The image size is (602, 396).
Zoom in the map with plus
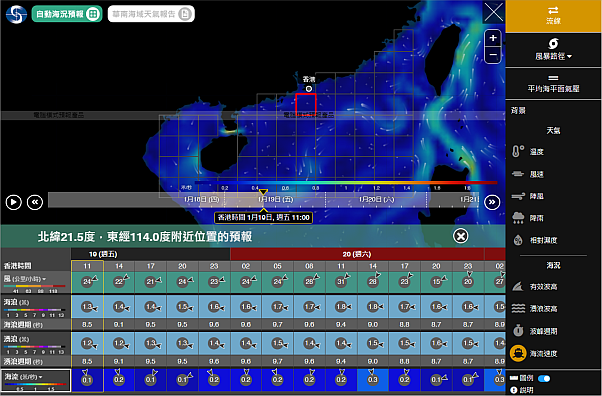pos(493,38)
